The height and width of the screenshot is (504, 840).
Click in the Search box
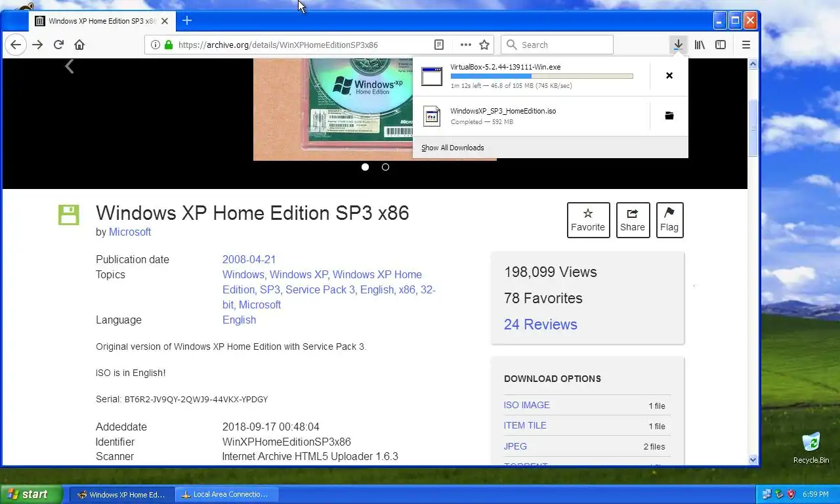coord(557,45)
